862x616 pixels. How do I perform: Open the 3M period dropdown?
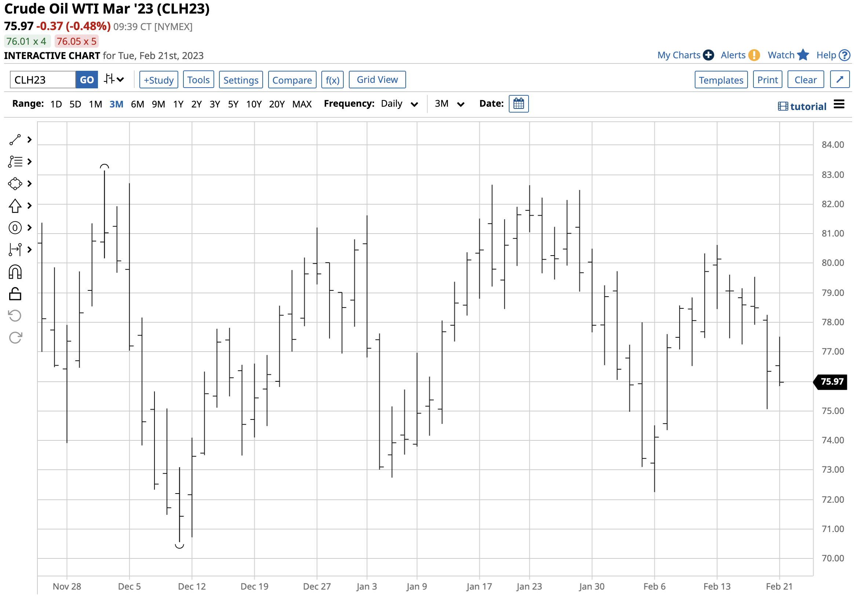click(450, 104)
